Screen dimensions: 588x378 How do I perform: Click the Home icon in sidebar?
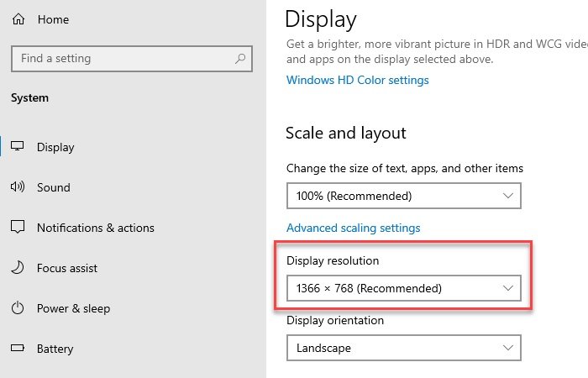(x=18, y=18)
